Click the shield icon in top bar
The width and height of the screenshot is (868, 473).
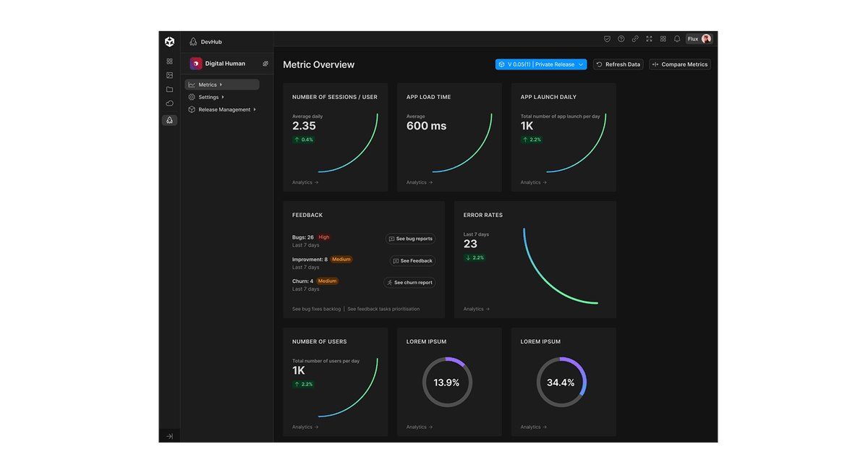tap(607, 39)
